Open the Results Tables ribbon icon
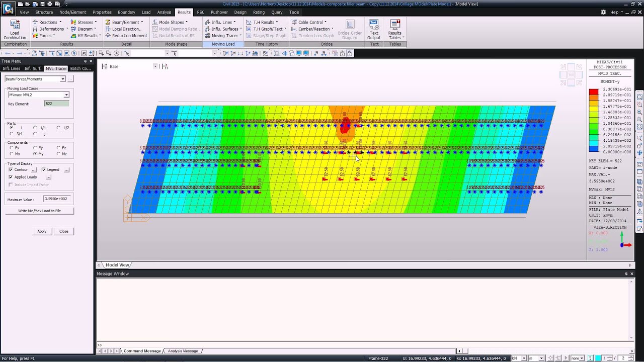Viewport: 644px width, 362px height. point(395,30)
